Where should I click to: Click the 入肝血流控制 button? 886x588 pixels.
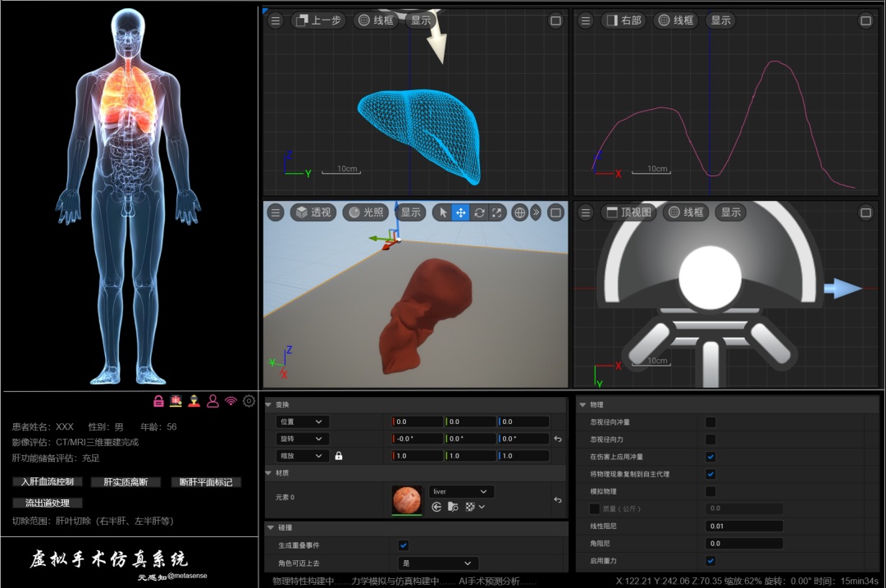point(48,482)
